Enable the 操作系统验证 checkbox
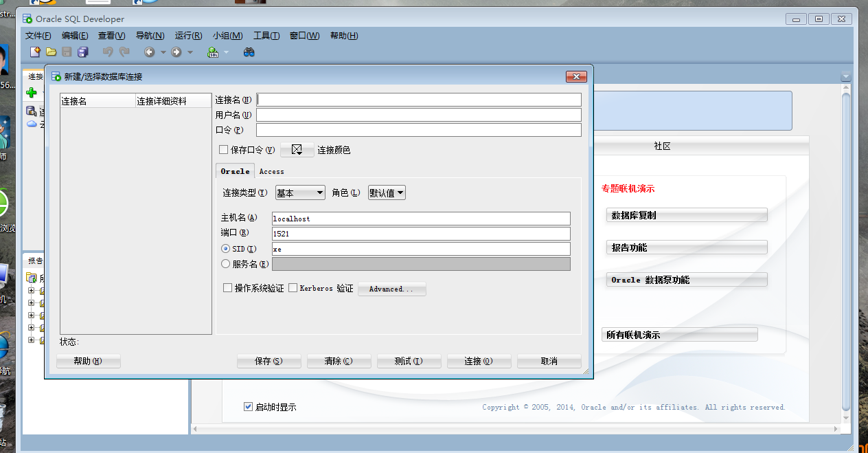Screen dimensions: 868x453 click(x=228, y=288)
